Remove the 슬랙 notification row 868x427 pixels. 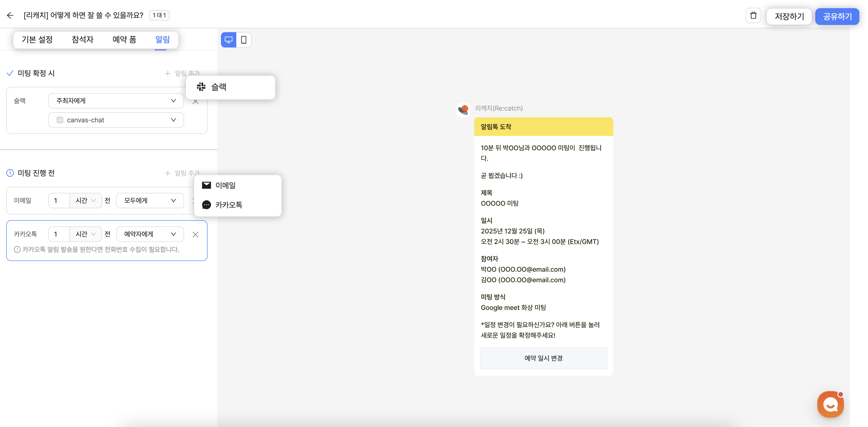195,102
